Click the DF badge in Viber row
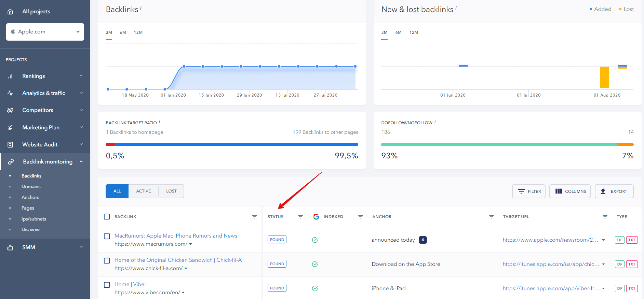The image size is (644, 299). 620,288
